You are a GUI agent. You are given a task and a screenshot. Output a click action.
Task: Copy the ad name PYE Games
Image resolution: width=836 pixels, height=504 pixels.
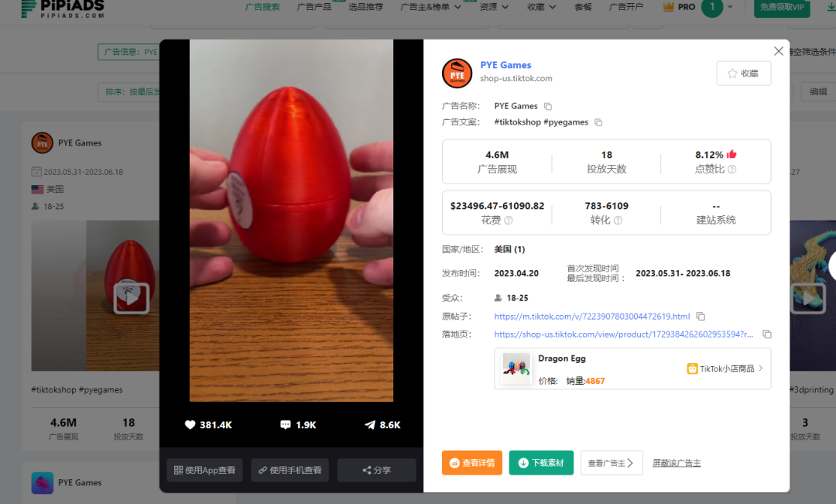click(x=550, y=106)
